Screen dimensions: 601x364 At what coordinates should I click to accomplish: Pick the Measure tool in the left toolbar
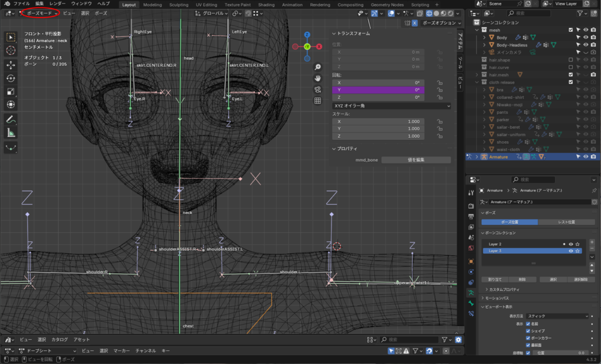click(11, 132)
